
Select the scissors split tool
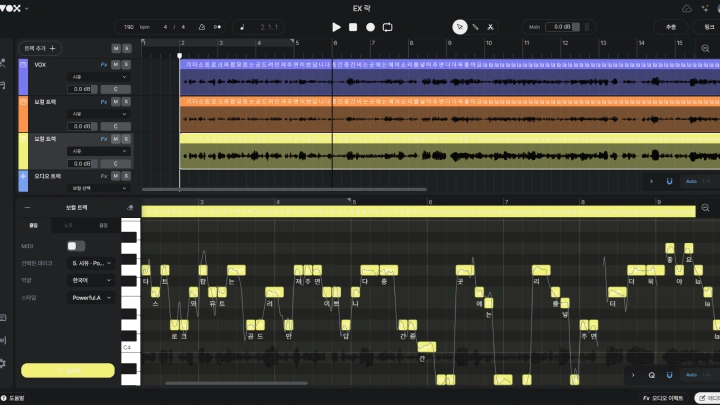click(x=490, y=27)
